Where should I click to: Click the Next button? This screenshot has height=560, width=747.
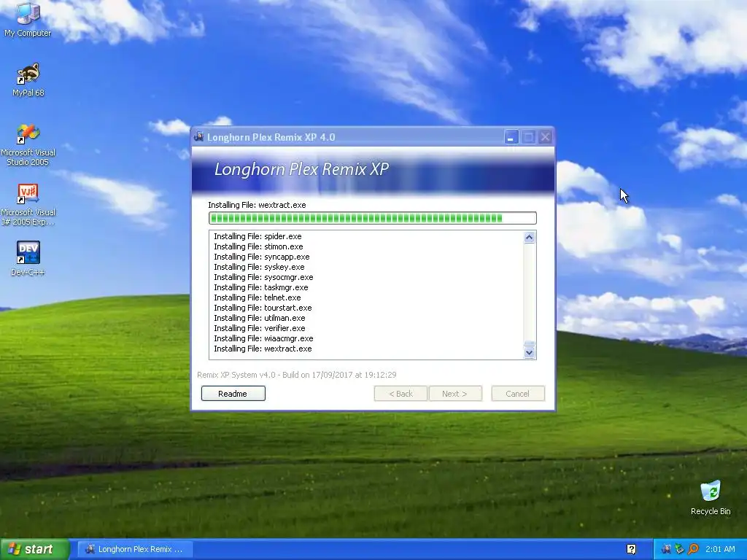pos(455,393)
